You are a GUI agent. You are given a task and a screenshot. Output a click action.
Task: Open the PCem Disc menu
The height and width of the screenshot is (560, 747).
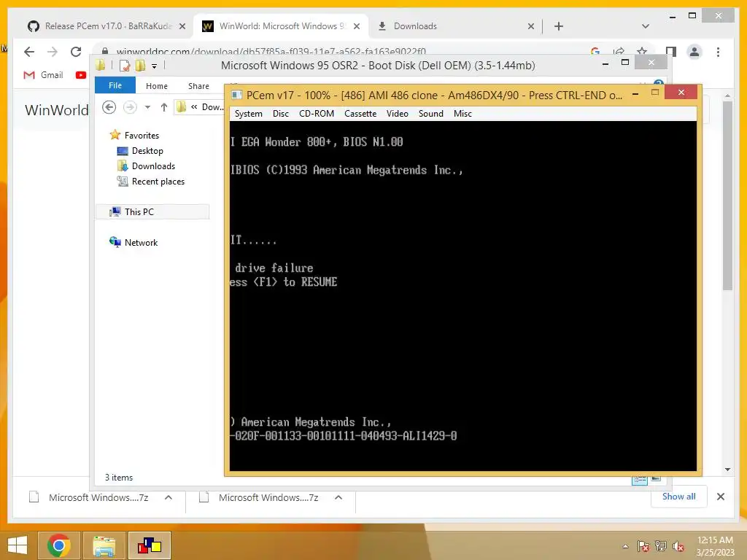click(281, 113)
